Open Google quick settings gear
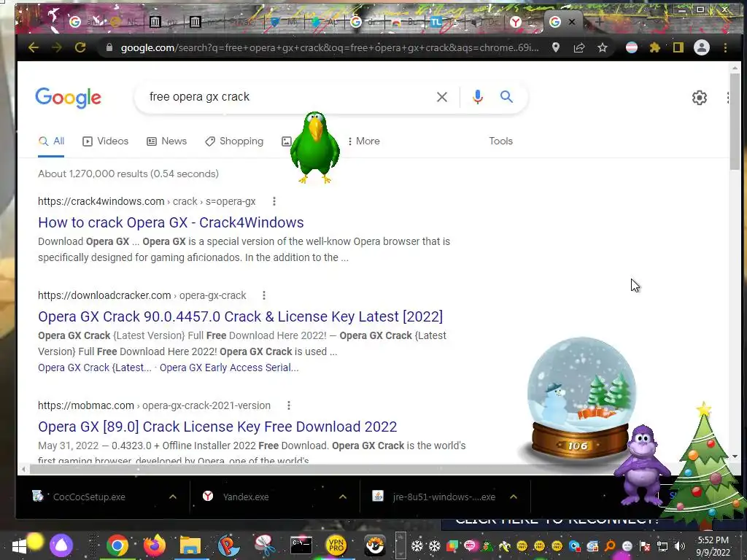This screenshot has width=747, height=560. coord(699,98)
